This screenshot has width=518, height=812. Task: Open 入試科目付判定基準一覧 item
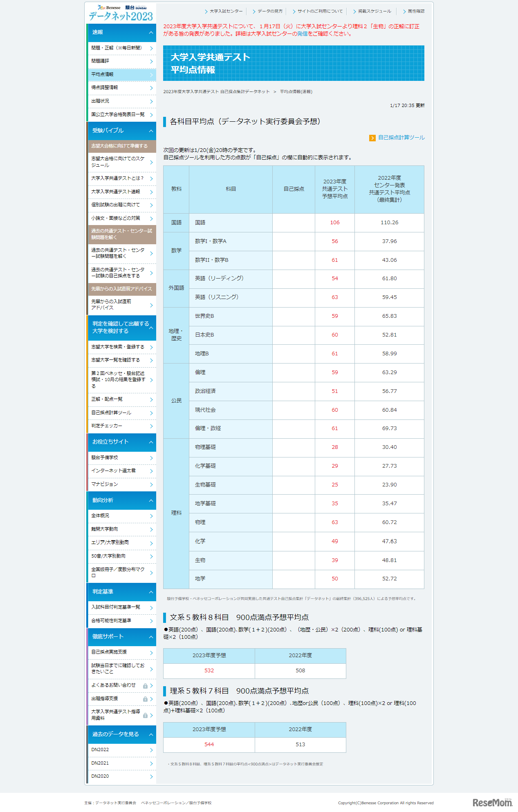pos(121,607)
